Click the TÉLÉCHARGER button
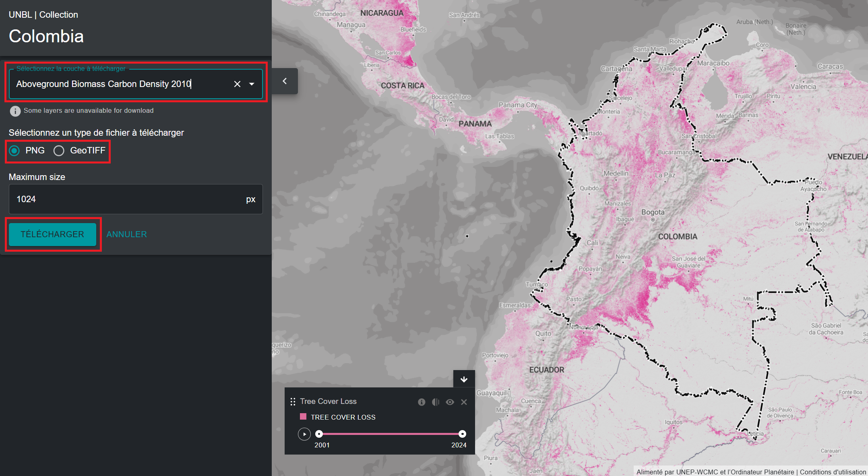Viewport: 868px width, 476px height. coord(52,234)
